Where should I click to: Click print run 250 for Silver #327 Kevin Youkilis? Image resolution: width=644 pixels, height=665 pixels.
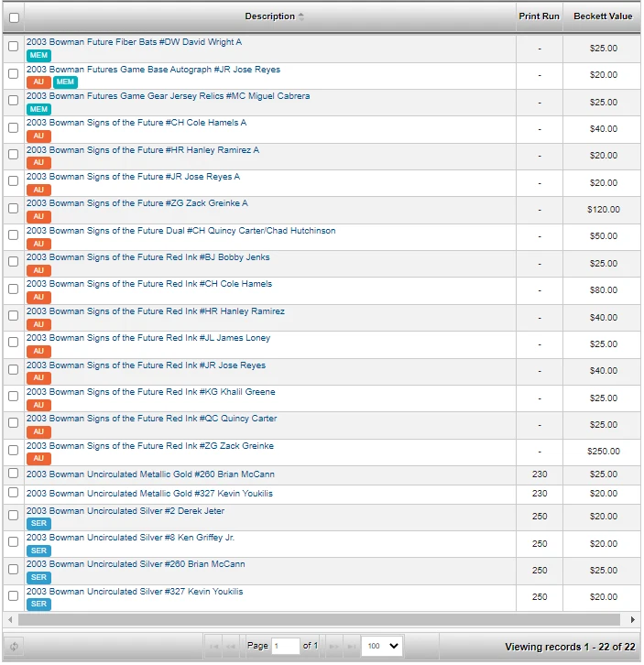pyautogui.click(x=540, y=597)
